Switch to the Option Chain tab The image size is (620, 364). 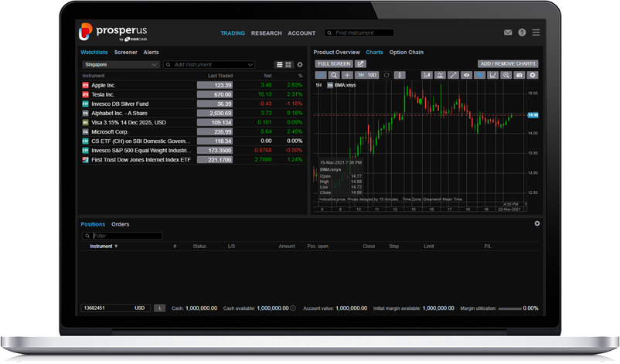(406, 53)
